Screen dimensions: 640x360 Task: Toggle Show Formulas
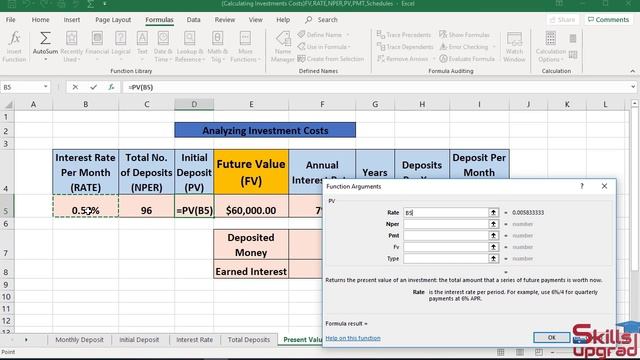tap(464, 35)
